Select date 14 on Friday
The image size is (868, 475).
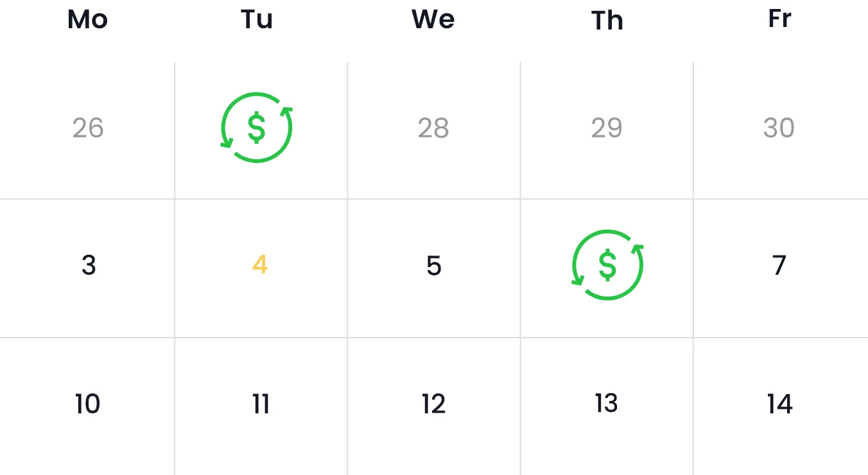click(x=779, y=404)
